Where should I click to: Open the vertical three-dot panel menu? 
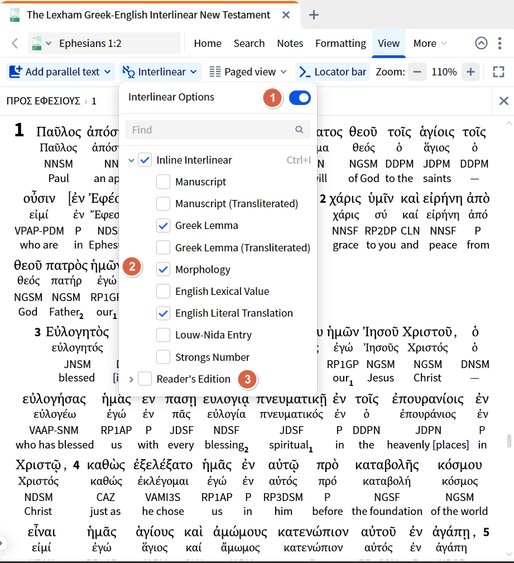click(500, 43)
